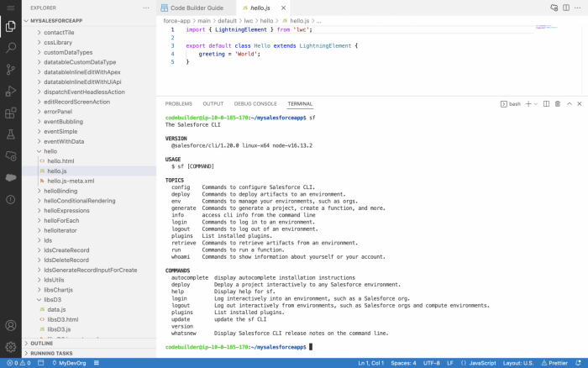Delete terminal using the trash icon
This screenshot has width=588, height=368.
coord(557,103)
